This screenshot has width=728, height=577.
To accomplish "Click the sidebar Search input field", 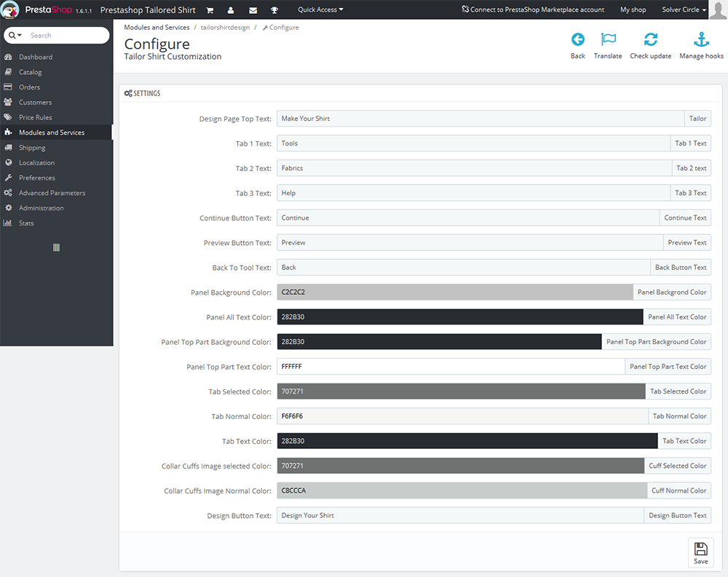I will 67,35.
